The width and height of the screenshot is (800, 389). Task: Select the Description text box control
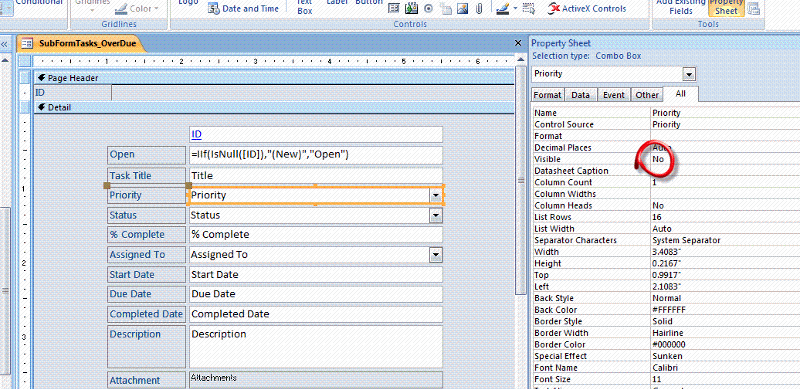pos(315,347)
